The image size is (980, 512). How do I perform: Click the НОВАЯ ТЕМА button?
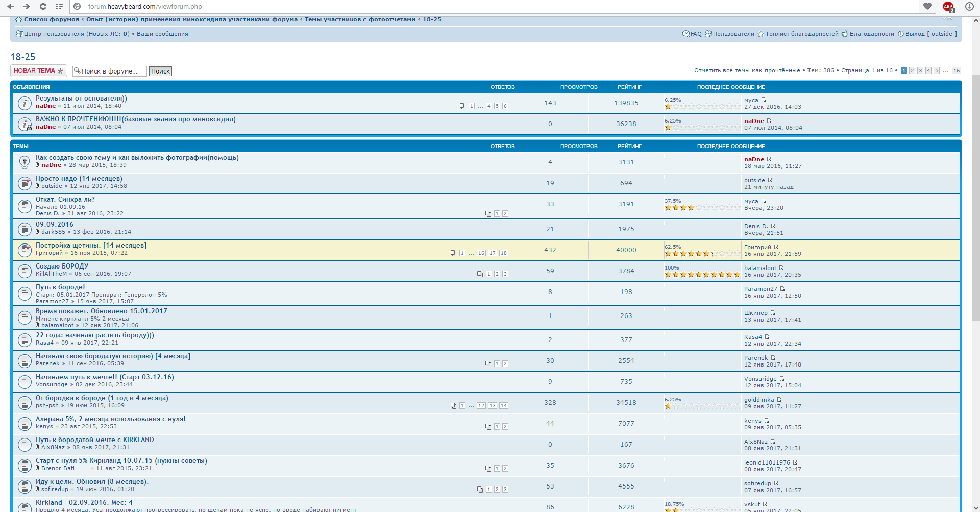(x=38, y=71)
